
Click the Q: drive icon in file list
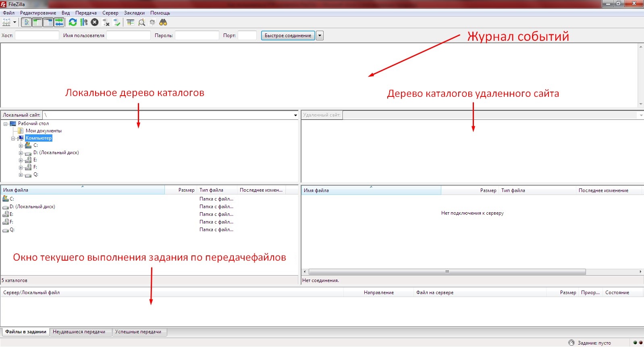6,230
